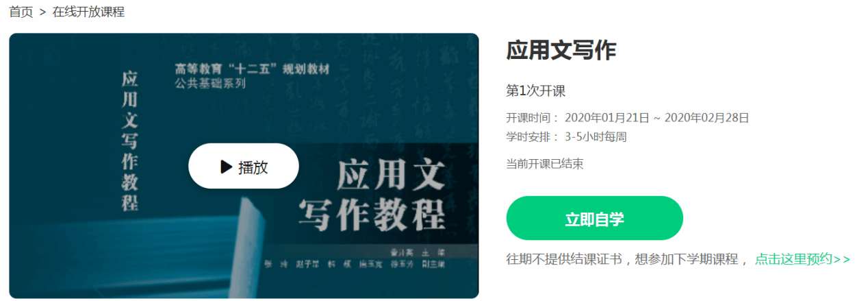Go to 首页 in the breadcrumb
Image resolution: width=868 pixels, height=301 pixels.
click(21, 12)
